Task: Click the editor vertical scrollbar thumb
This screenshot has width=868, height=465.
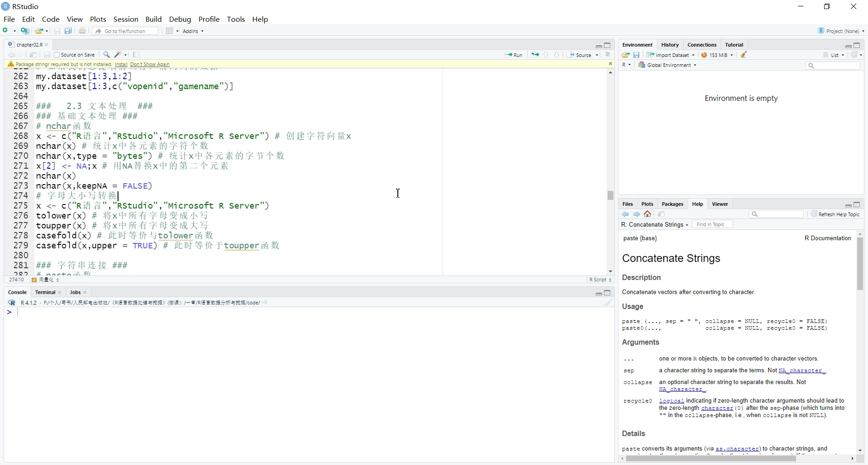Action: [x=610, y=195]
